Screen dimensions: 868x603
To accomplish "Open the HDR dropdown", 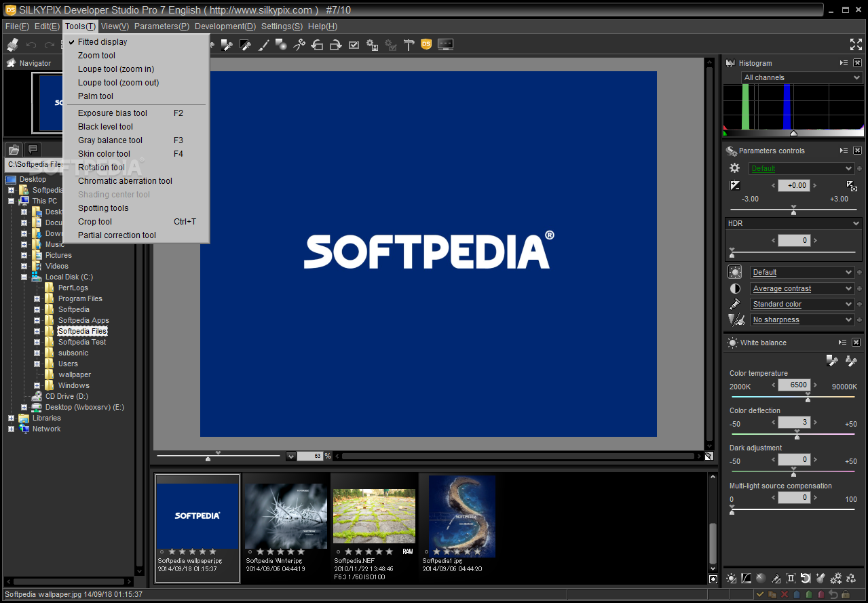I will pyautogui.click(x=793, y=223).
